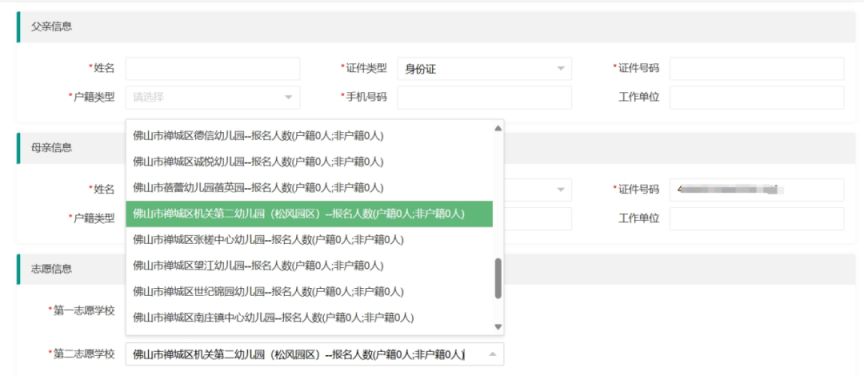Open the father's 证件类型 身份证 dropdown
The height and width of the screenshot is (376, 864).
coord(484,69)
